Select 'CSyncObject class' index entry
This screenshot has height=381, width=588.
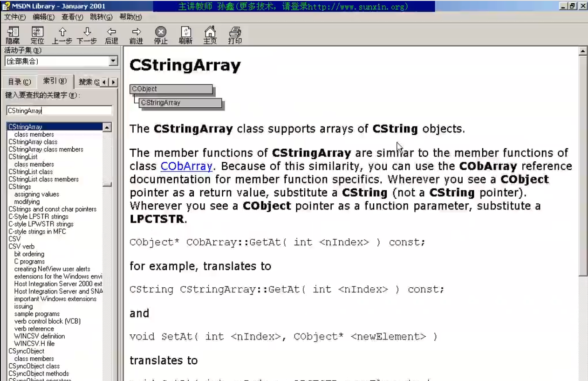[x=34, y=366]
